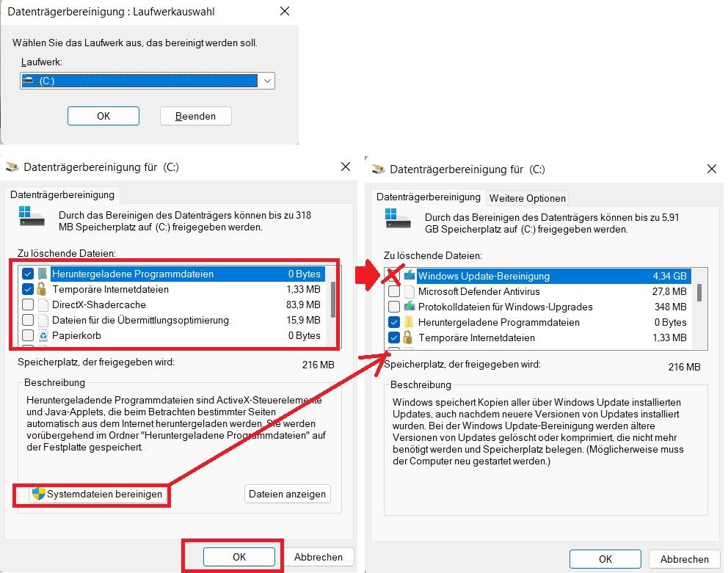
Task: Click the Windows Update-Bereinigung icon
Action: point(409,275)
